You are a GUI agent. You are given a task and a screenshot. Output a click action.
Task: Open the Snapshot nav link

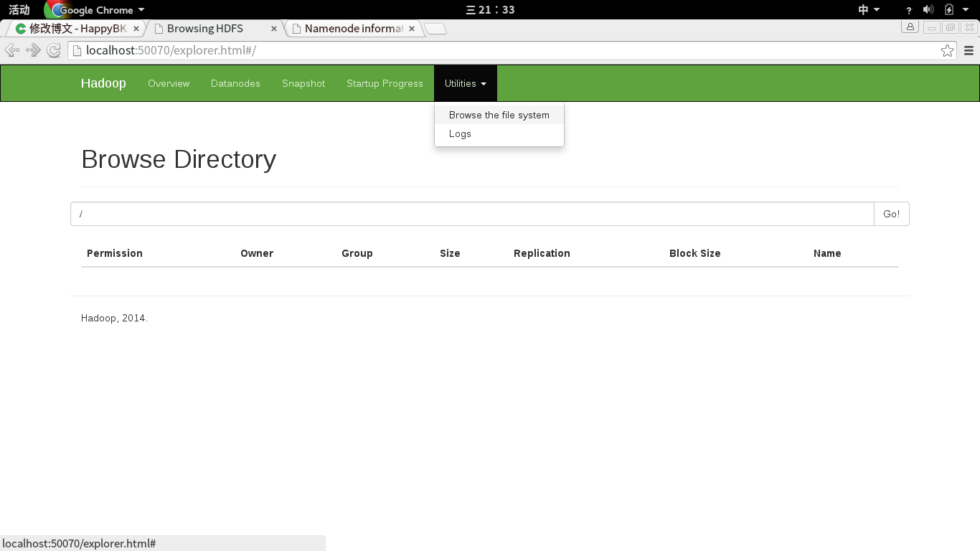pyautogui.click(x=303, y=83)
